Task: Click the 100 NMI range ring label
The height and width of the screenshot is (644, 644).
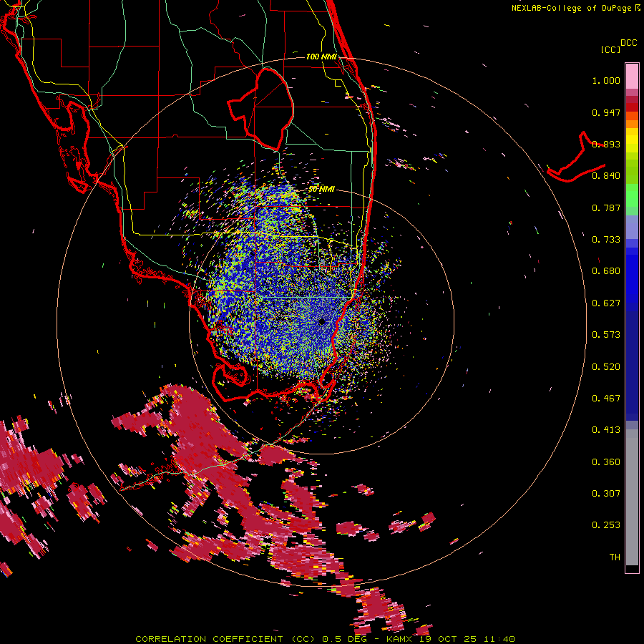Action: pos(321,57)
